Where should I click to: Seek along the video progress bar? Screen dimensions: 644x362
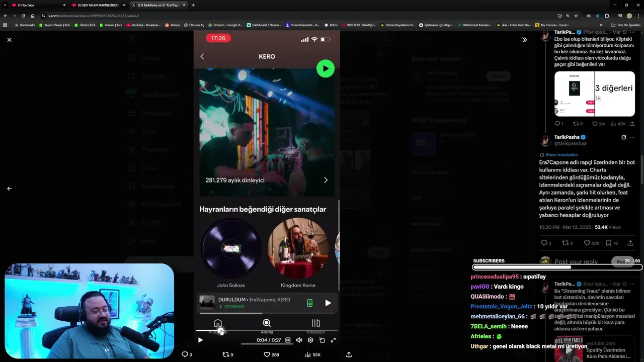click(267, 331)
